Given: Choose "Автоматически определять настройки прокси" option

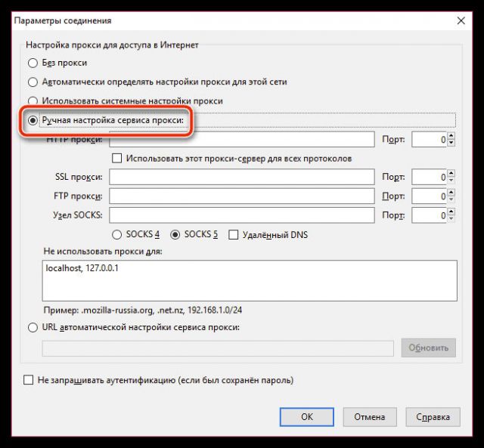Looking at the screenshot, I should coord(33,82).
